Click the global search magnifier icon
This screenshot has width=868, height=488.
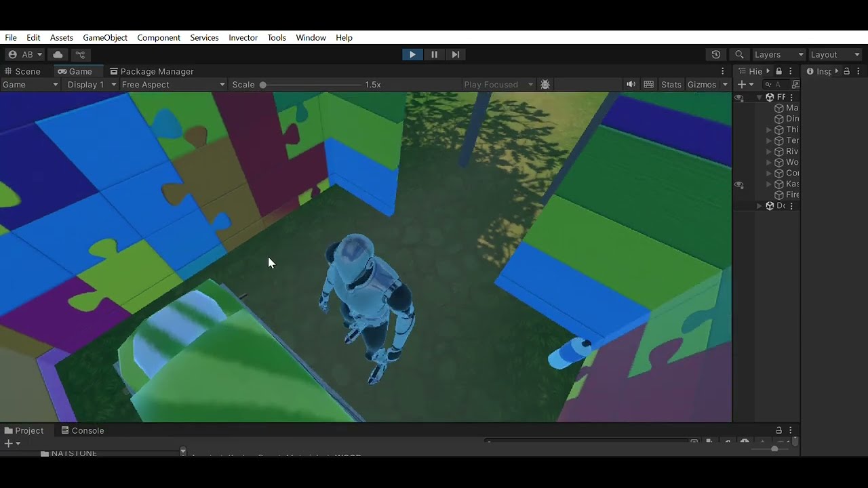[739, 54]
